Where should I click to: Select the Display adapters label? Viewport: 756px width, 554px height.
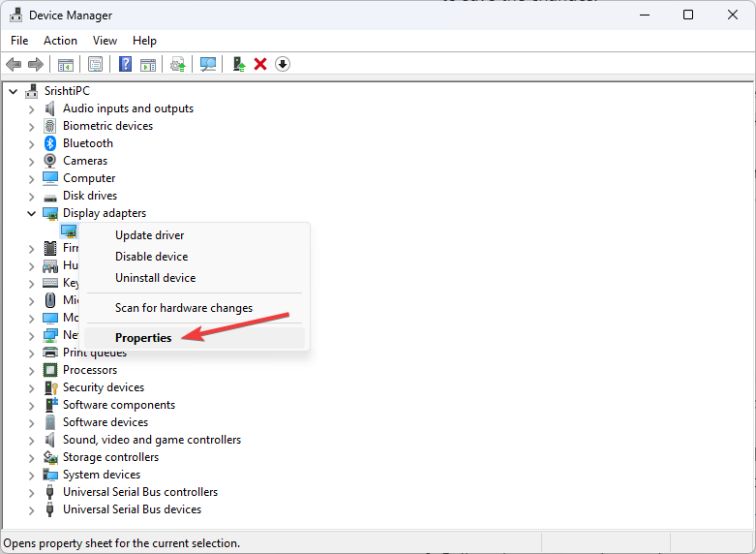click(105, 213)
